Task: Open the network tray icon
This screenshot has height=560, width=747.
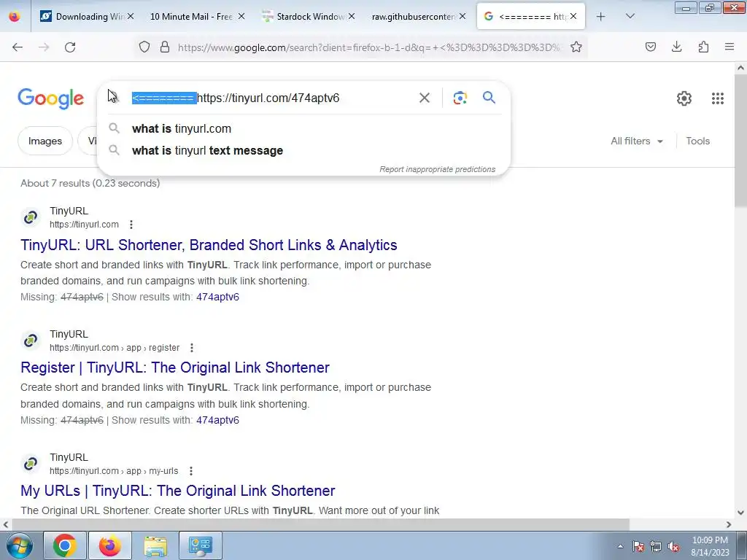Action: (x=656, y=546)
